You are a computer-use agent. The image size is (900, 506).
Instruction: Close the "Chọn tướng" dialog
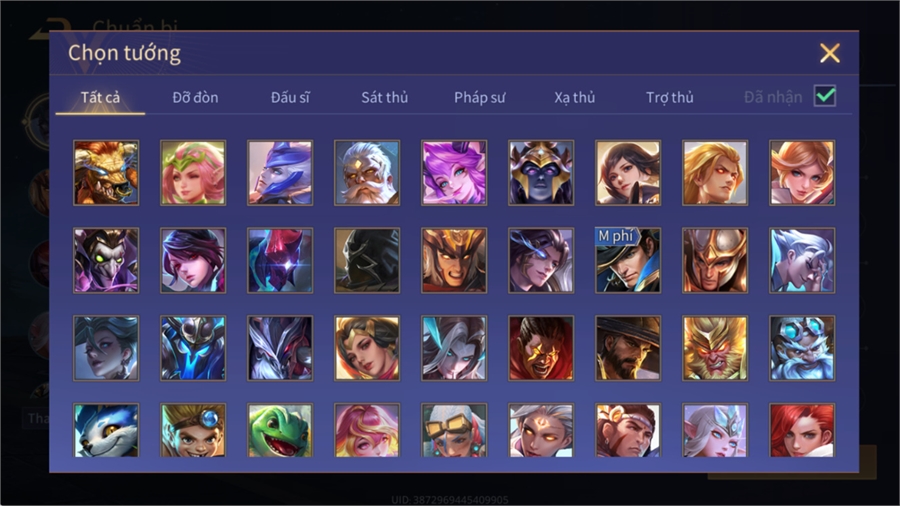click(x=829, y=53)
